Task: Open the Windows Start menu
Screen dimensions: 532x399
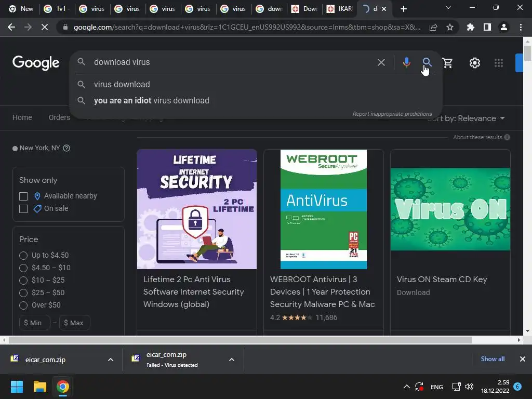Action: coord(17,387)
